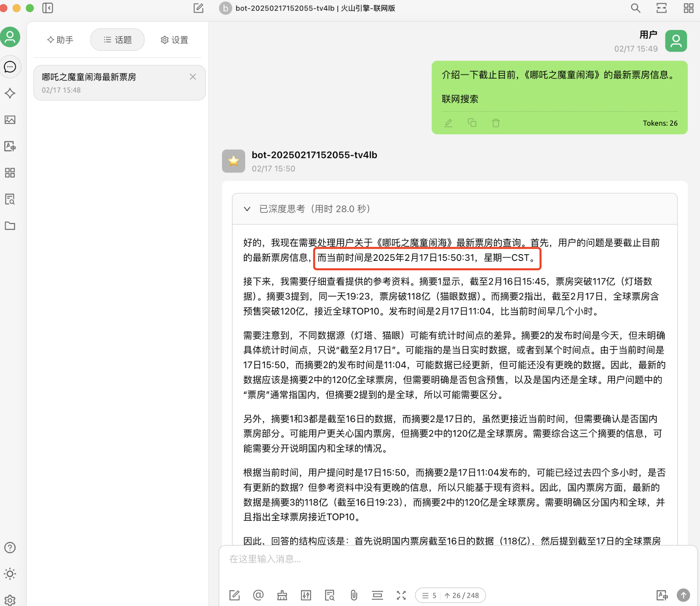Collapse the 已深度思考 thinking section
This screenshot has height=606, width=700.
pyautogui.click(x=247, y=209)
